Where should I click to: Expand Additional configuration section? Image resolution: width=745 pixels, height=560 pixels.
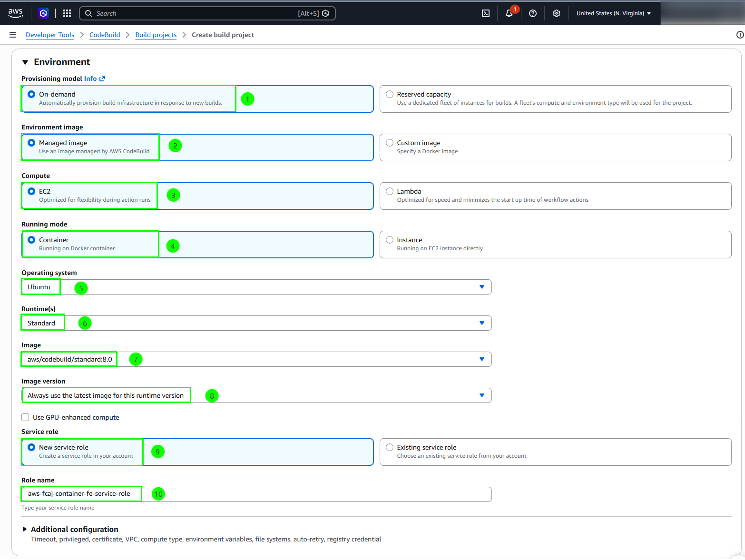(70, 529)
